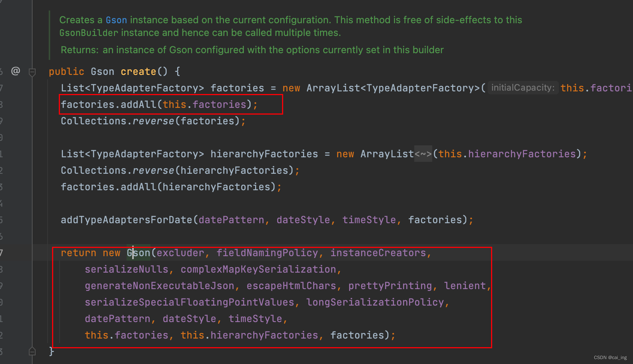The height and width of the screenshot is (364, 633).
Task: Click the closing fold marker near the brace
Action: click(x=32, y=351)
